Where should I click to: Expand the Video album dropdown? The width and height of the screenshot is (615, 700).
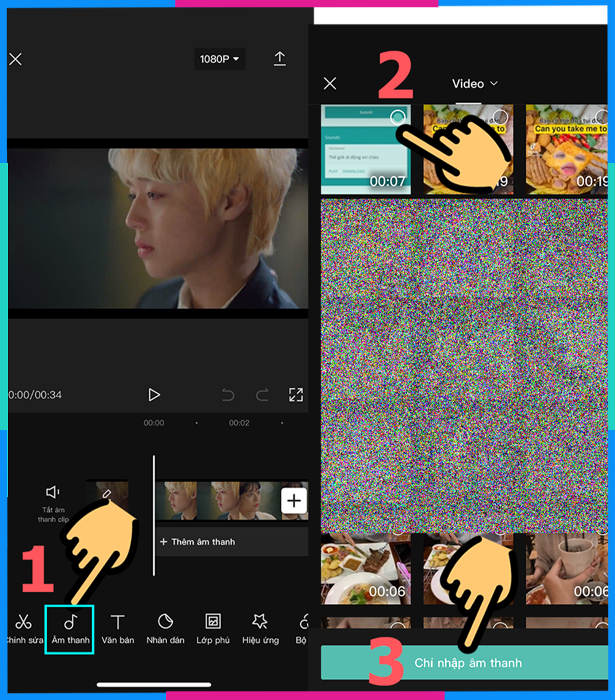coord(474,84)
